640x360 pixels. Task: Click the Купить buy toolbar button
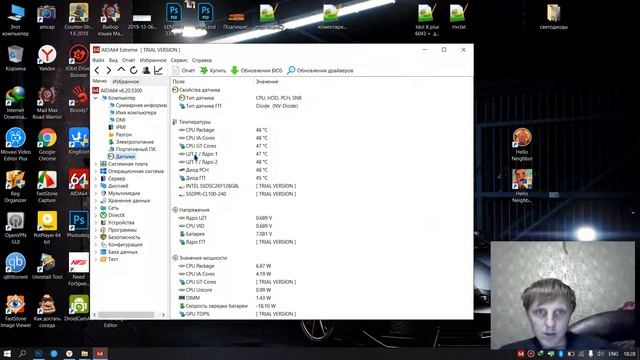213,70
